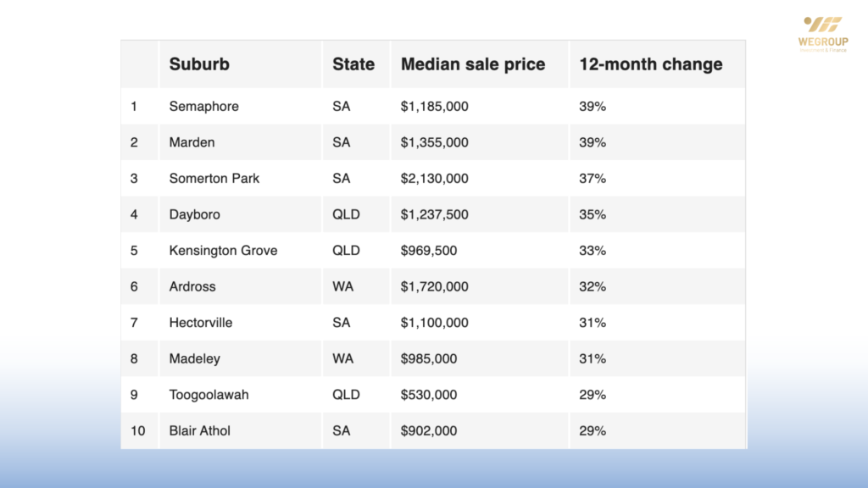Image resolution: width=868 pixels, height=488 pixels.
Task: Click the 12-month change column header
Action: pos(650,64)
